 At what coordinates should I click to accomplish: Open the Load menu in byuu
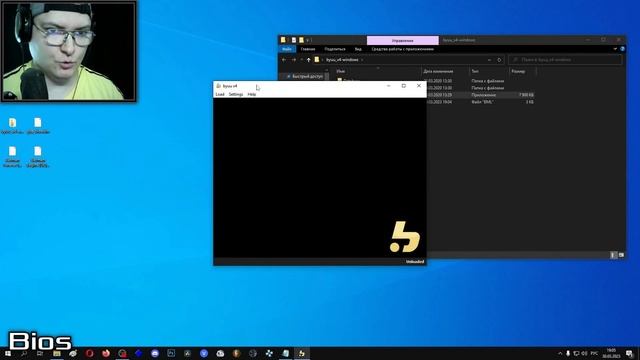pyautogui.click(x=220, y=94)
